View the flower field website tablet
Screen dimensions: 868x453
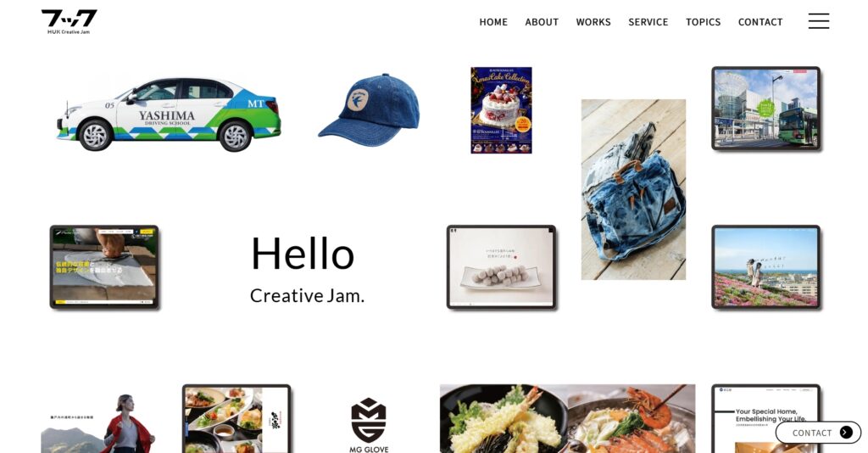pos(765,267)
